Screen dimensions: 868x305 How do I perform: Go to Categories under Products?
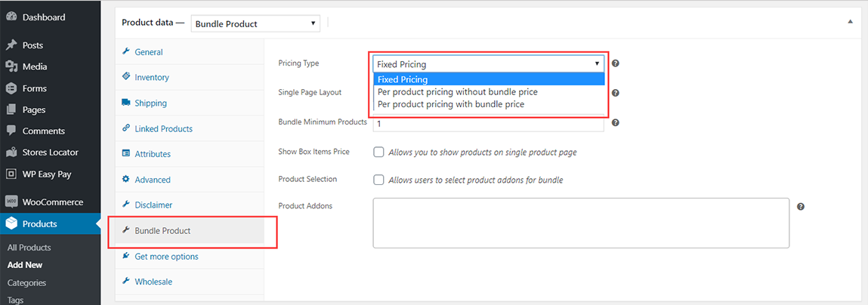click(x=26, y=282)
